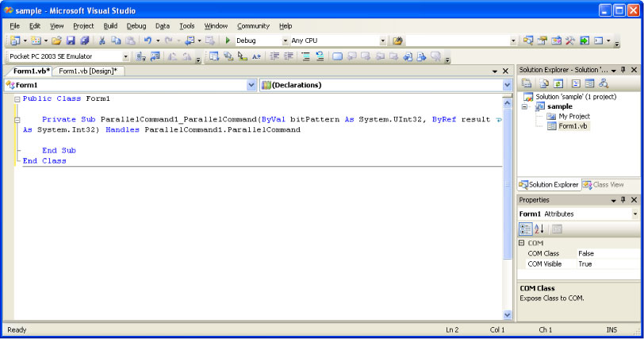Start debugging with the green play icon

click(x=228, y=40)
